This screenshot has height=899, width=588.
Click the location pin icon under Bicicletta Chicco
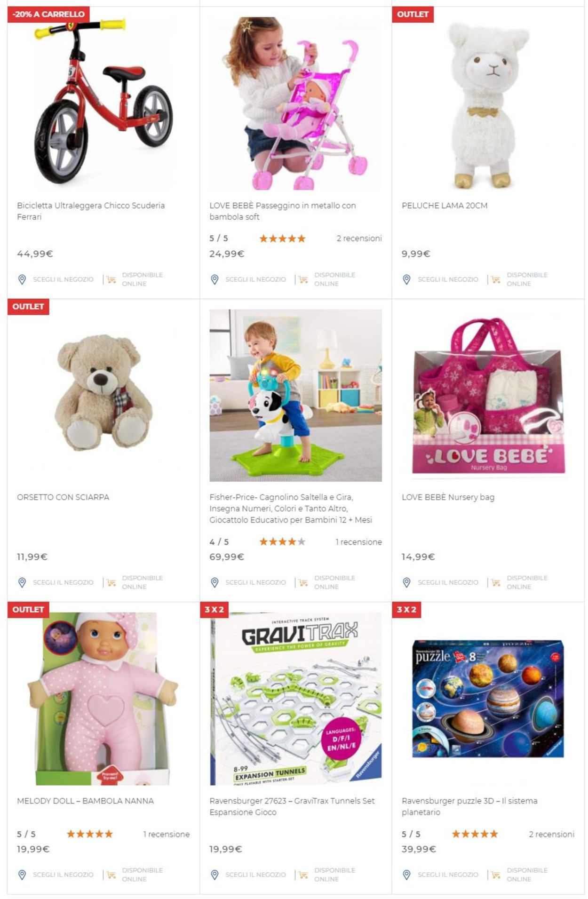pyautogui.click(x=22, y=279)
